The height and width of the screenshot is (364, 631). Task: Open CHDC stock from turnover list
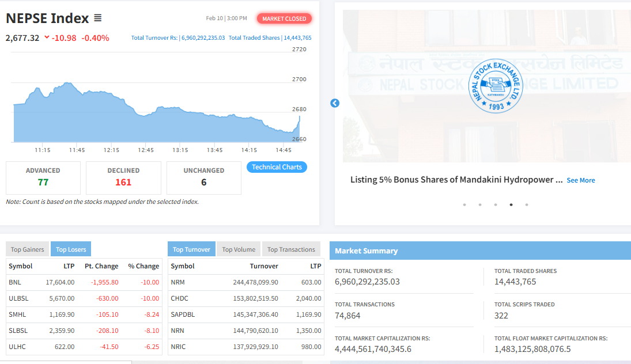(x=179, y=298)
